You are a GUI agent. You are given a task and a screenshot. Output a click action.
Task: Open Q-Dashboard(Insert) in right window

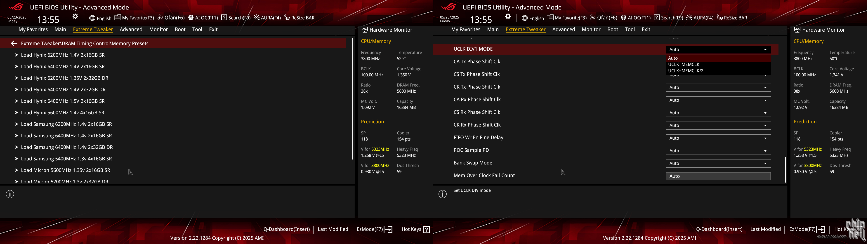(719, 229)
